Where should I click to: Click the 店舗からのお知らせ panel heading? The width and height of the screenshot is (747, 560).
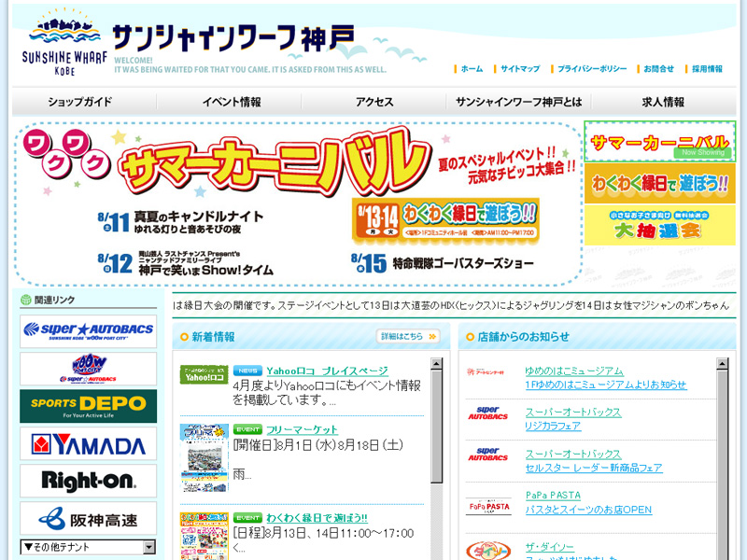(524, 337)
